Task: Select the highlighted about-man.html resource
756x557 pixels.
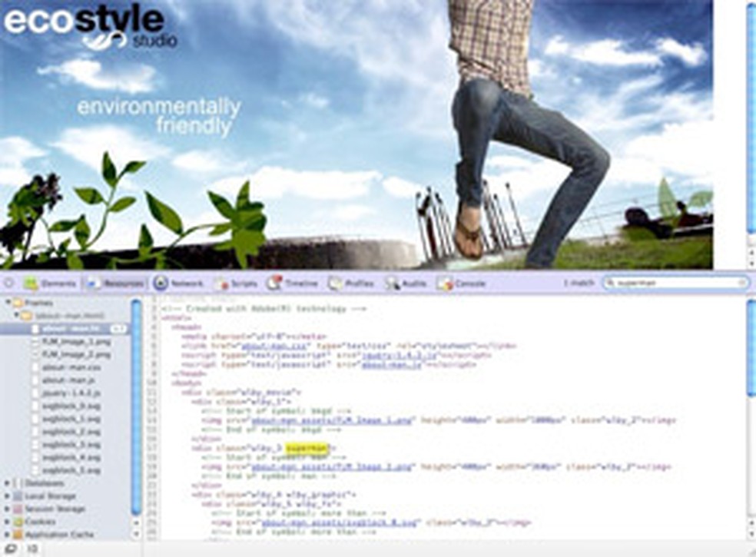Action: point(65,329)
